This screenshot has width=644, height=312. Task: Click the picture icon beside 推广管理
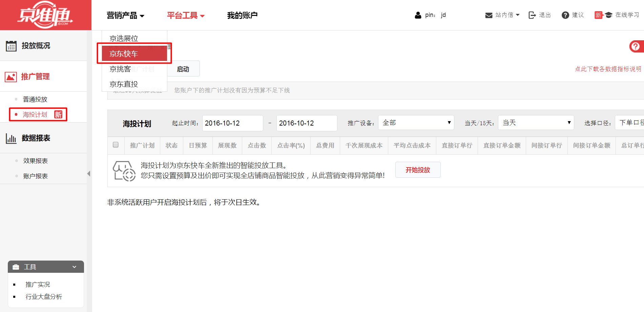[x=11, y=77]
